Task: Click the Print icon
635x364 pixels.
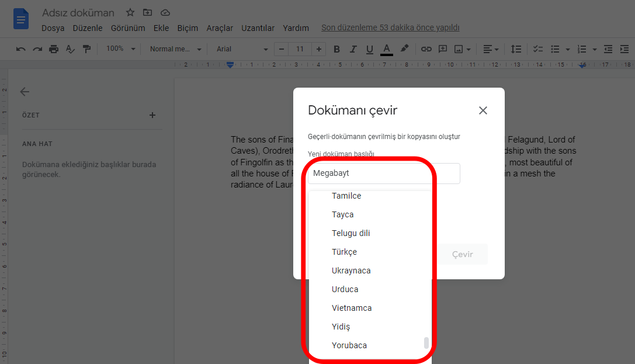Action: pos(54,49)
